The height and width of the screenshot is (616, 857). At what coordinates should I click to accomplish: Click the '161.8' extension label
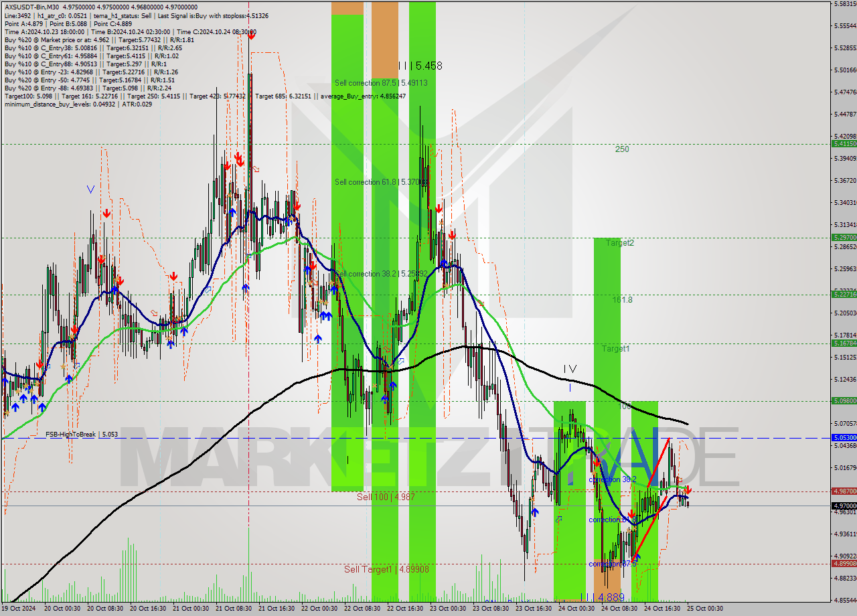pyautogui.click(x=622, y=300)
